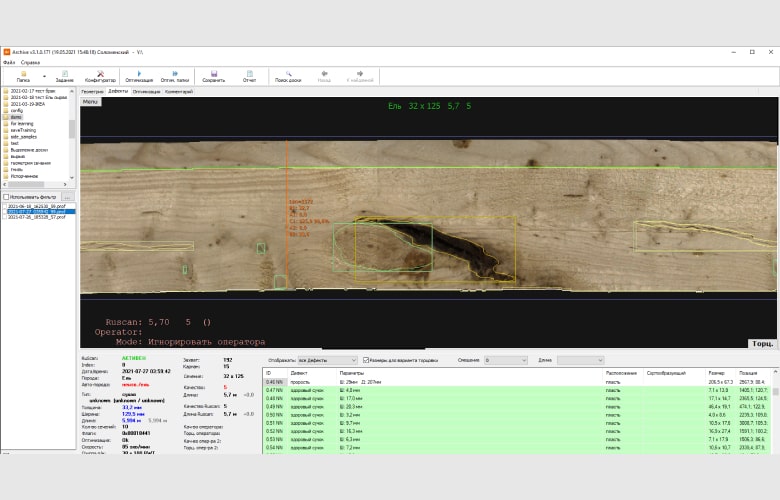Select the 2021-02-17 тест брак folder
Screen dimensions: 780x500
pyautogui.click(x=33, y=91)
